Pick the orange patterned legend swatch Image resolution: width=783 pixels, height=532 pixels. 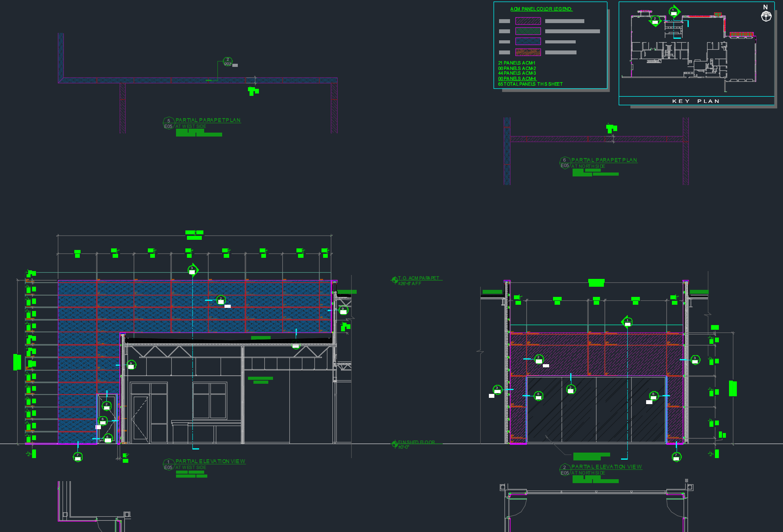pyautogui.click(x=528, y=52)
